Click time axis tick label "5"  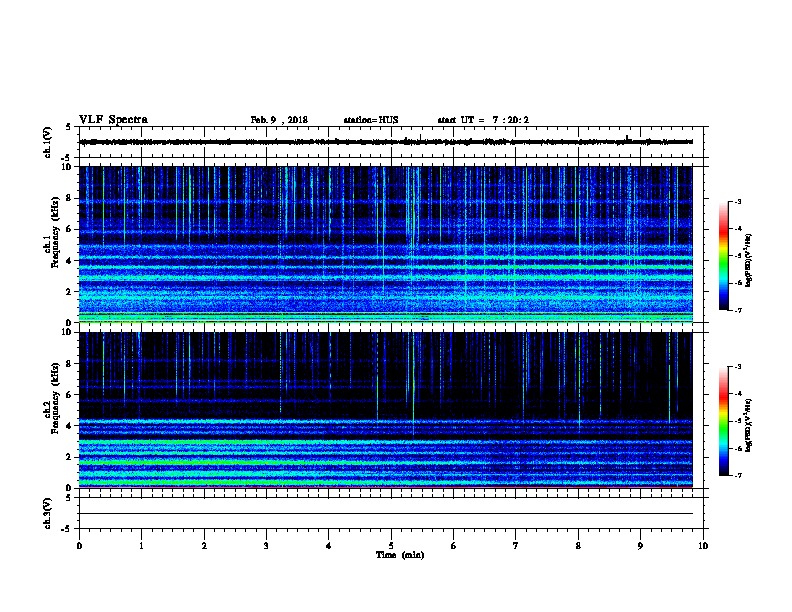tap(391, 546)
